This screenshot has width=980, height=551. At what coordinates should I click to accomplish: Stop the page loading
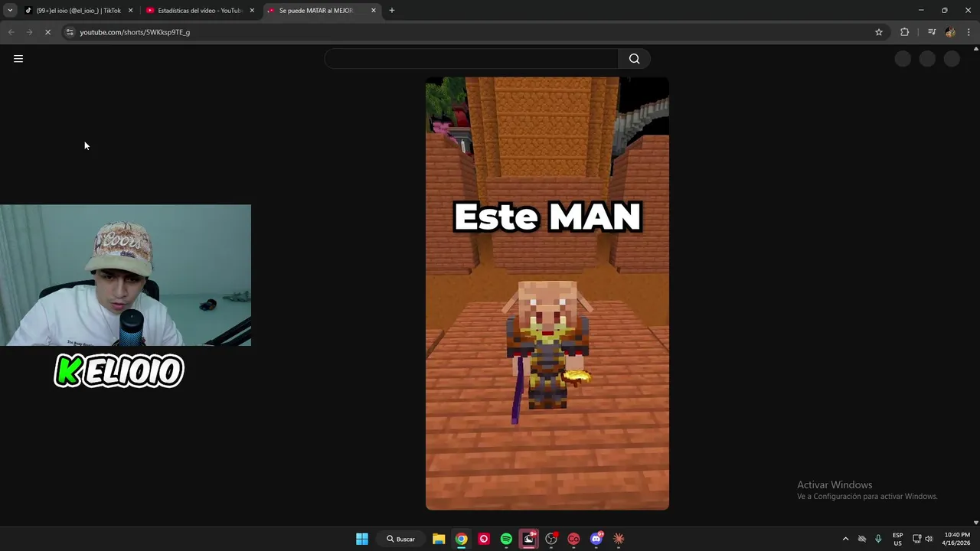[x=47, y=32]
